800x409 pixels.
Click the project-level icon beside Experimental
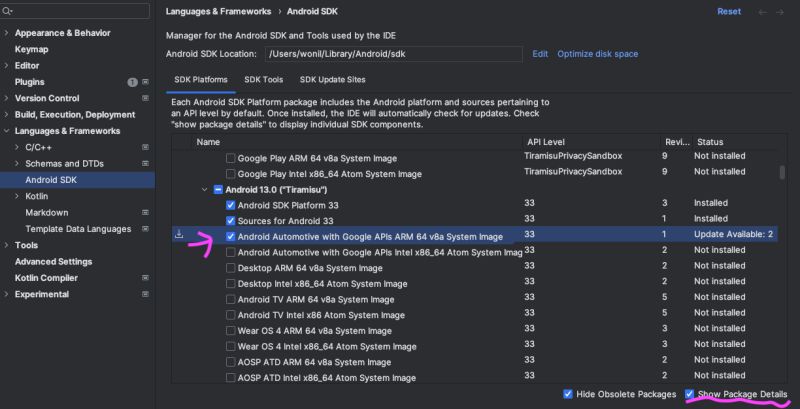145,294
